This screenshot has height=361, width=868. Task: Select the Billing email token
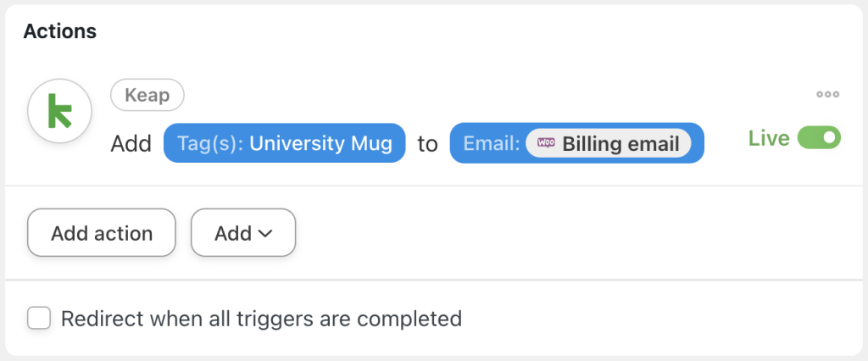click(620, 143)
